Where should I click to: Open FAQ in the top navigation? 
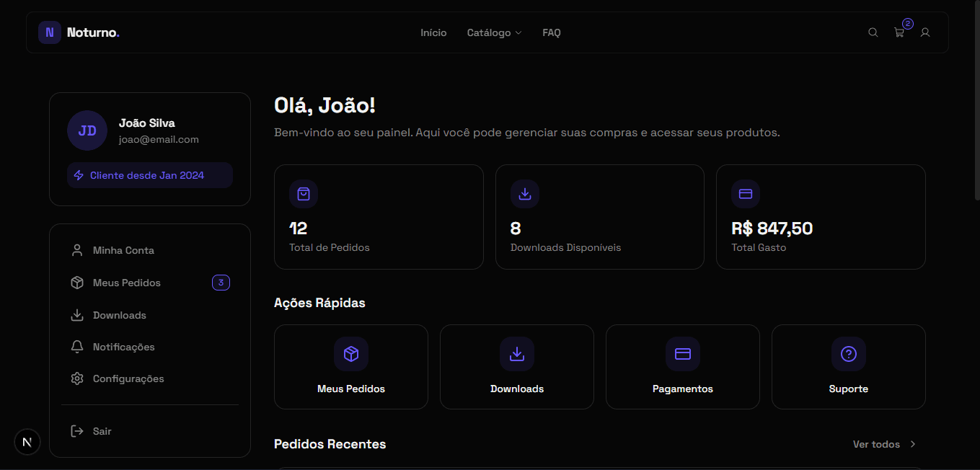click(552, 32)
